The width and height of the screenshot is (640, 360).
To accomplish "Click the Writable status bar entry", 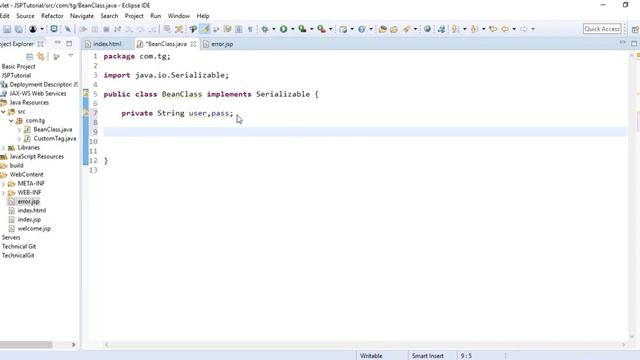I will click(371, 356).
